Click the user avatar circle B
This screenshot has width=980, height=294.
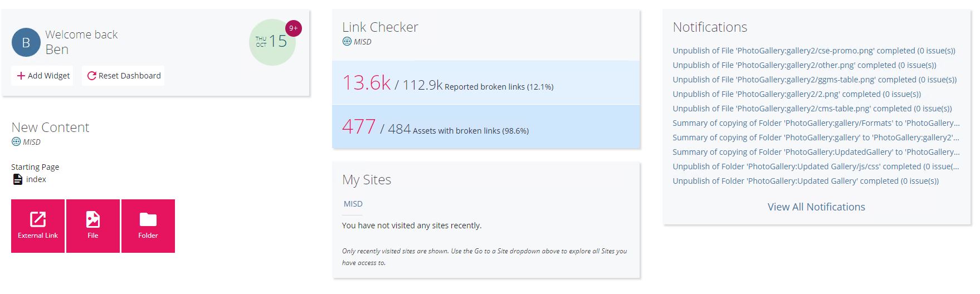click(26, 42)
